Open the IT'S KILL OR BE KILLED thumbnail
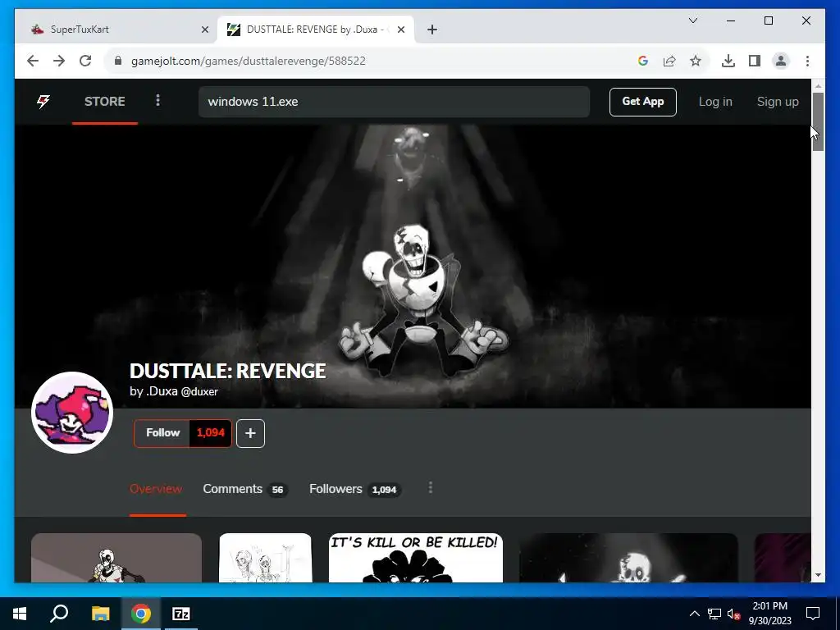The width and height of the screenshot is (840, 630). pos(416,558)
